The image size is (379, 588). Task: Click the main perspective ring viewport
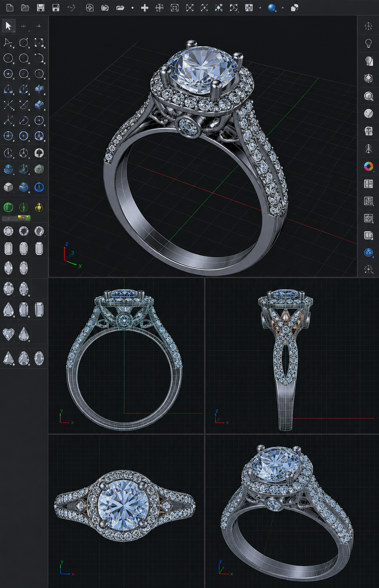click(x=203, y=146)
